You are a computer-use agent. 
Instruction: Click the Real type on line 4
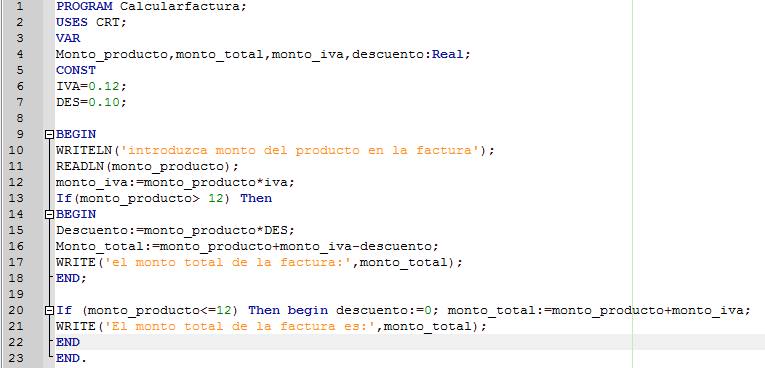coord(447,55)
